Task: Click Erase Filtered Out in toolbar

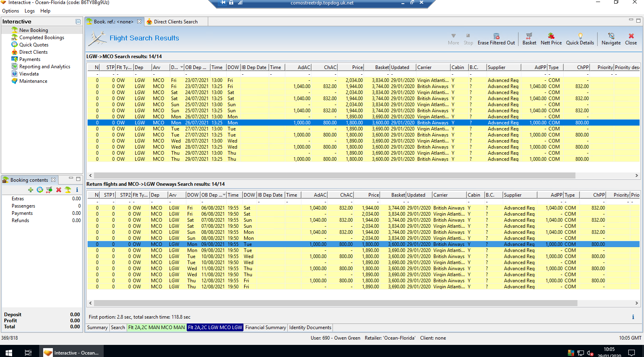Action: 496,39
